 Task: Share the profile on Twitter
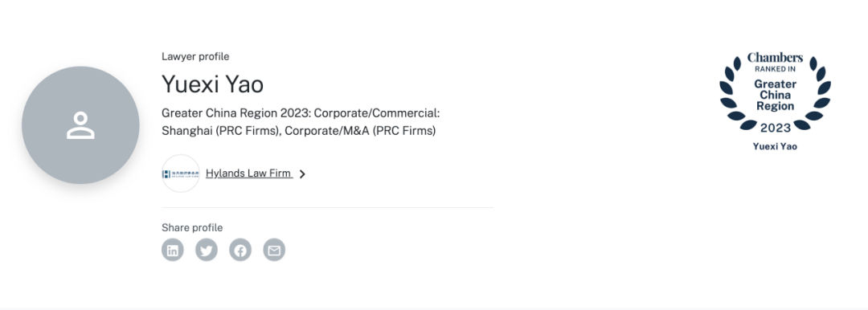point(207,251)
